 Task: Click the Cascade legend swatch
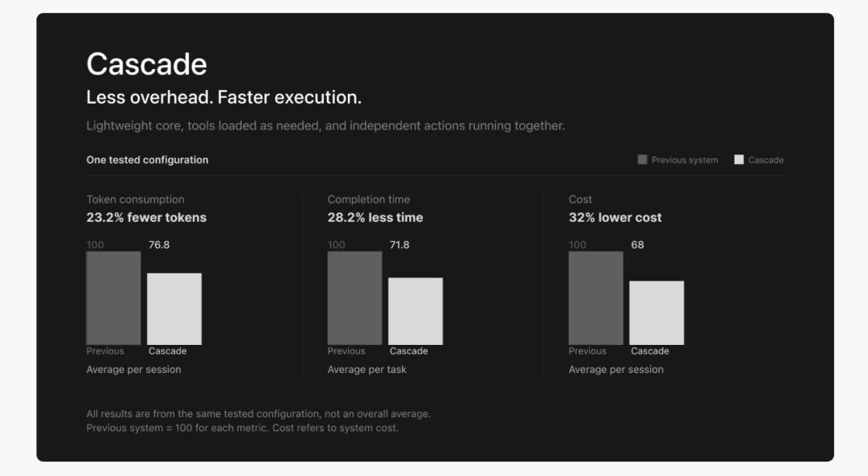tap(739, 159)
